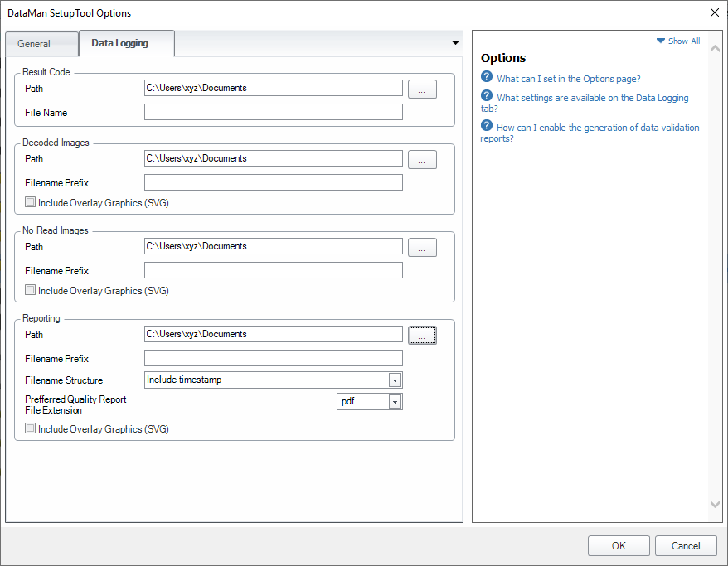Click the help panel scroll down arrow
Screen dimensions: 728x566
coord(716,504)
